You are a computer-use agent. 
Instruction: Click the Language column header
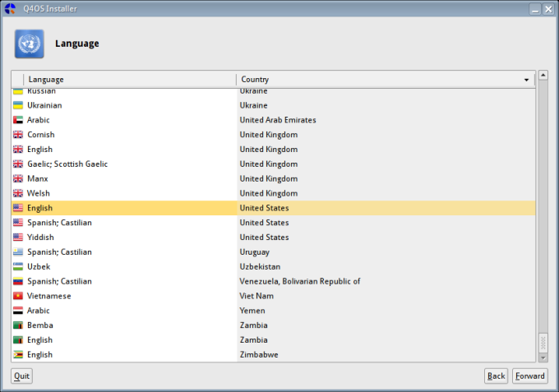[123, 80]
